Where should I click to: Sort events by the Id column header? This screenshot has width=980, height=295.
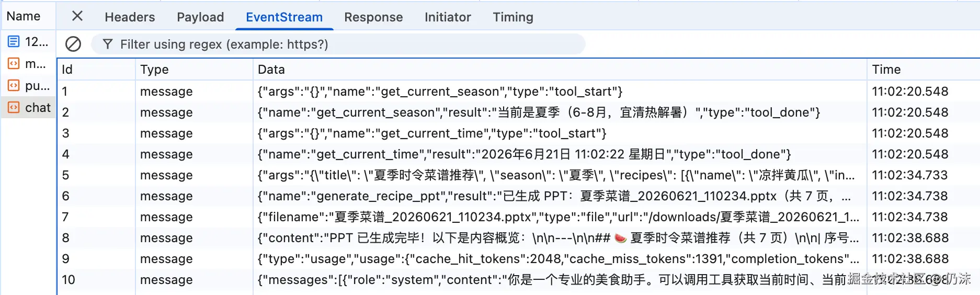[96, 69]
